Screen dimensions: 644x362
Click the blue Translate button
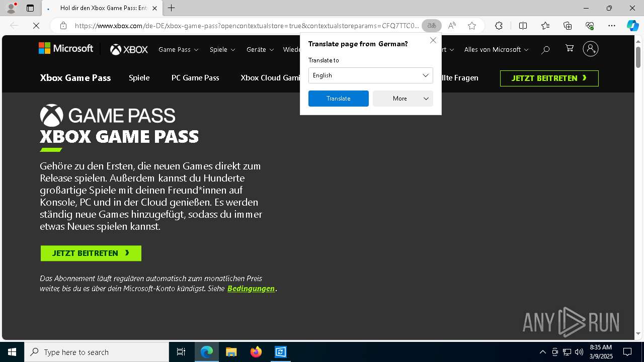tap(339, 99)
